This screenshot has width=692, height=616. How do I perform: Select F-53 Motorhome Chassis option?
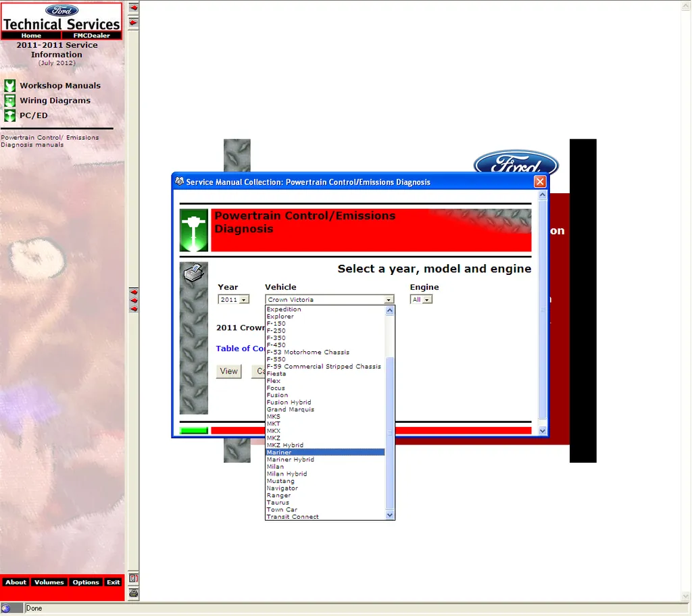pos(325,352)
